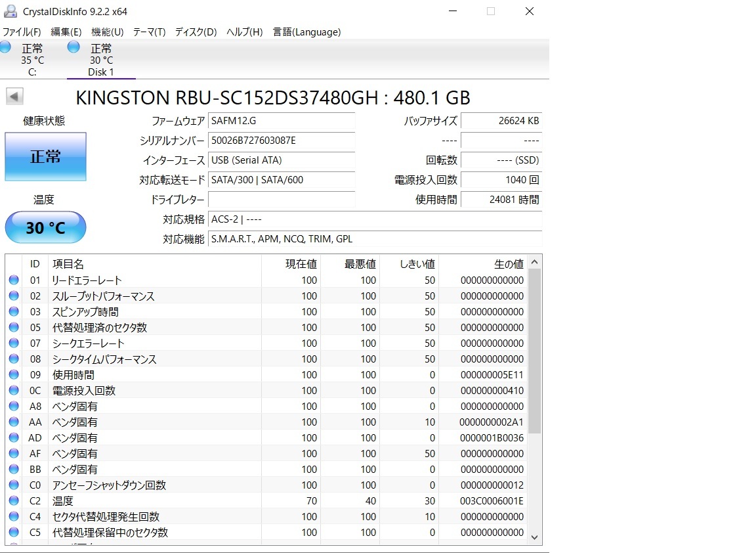Click the 項目名 column header
The height and width of the screenshot is (553, 756).
pos(155,264)
